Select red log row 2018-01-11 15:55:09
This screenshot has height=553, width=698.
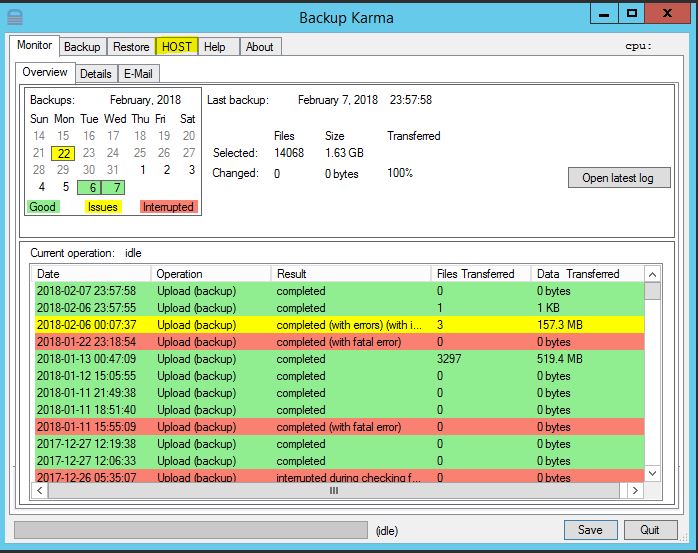[x=339, y=427]
